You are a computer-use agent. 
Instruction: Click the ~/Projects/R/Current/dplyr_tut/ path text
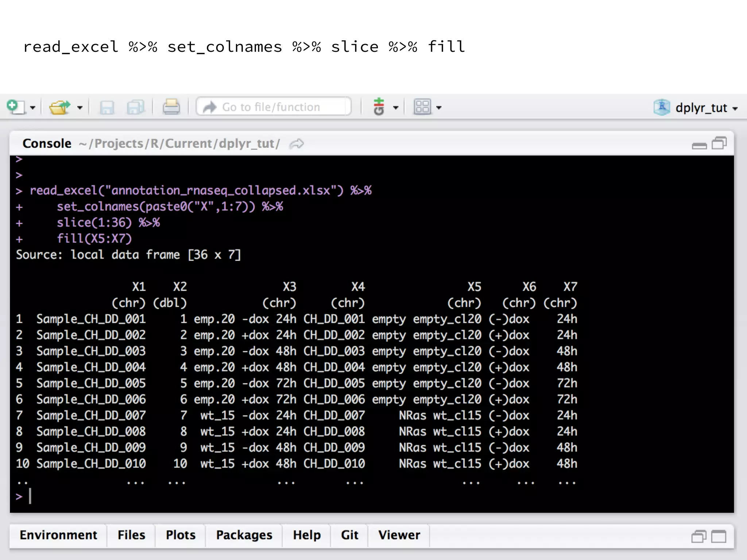(179, 144)
